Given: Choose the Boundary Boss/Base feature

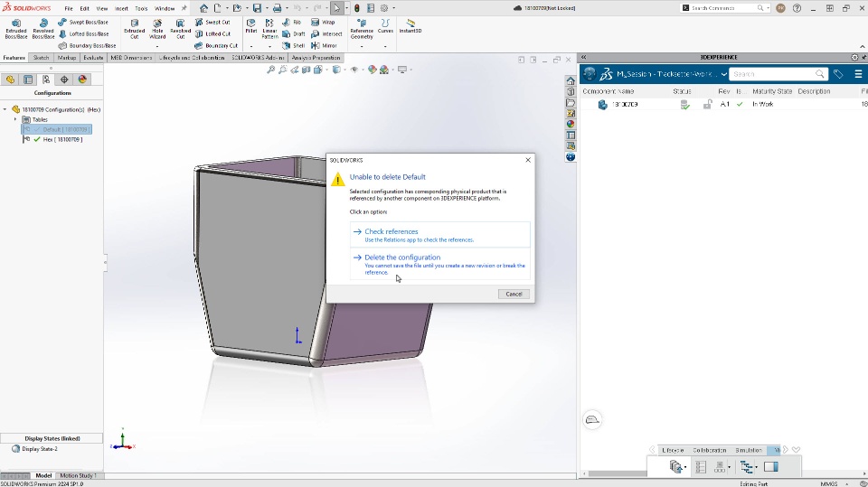Looking at the screenshot, I should (87, 45).
